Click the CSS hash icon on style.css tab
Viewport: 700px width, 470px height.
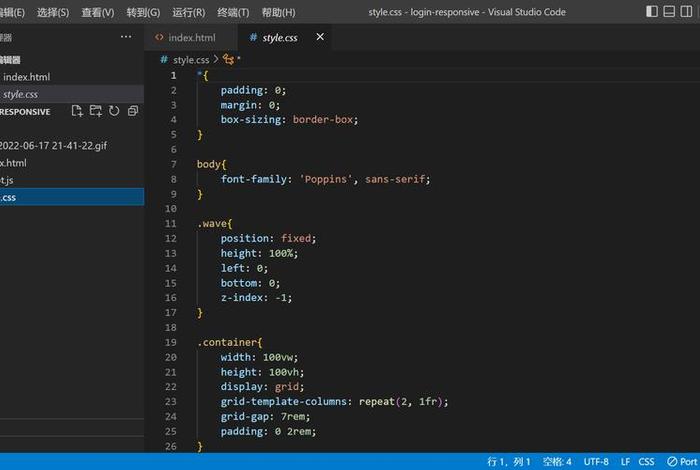[x=253, y=37]
